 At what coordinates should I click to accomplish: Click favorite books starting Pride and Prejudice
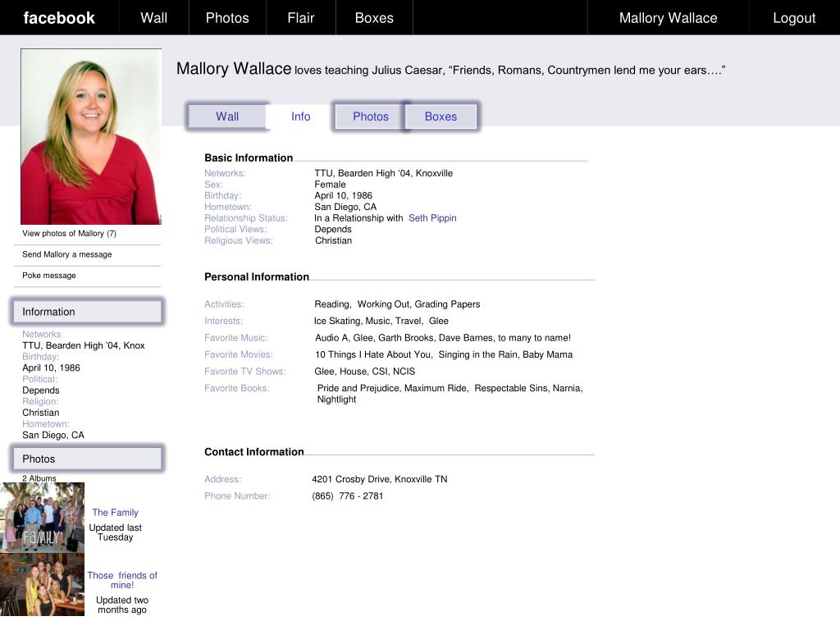coord(450,394)
